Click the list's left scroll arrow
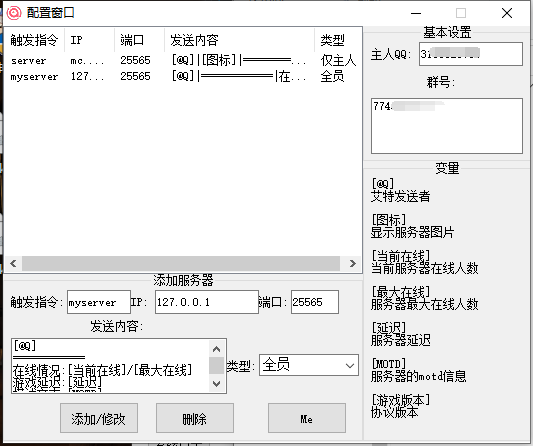The width and height of the screenshot is (533, 446). [13, 263]
